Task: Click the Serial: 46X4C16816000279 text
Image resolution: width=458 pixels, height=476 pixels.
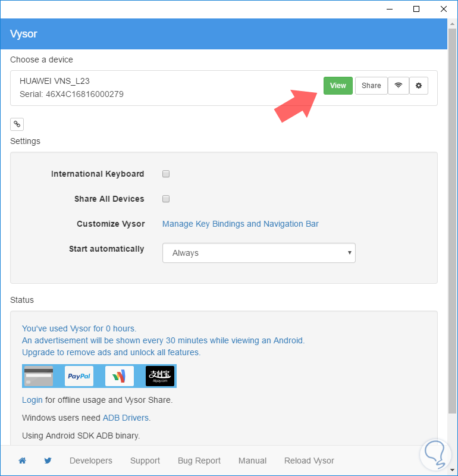Action: [71, 94]
